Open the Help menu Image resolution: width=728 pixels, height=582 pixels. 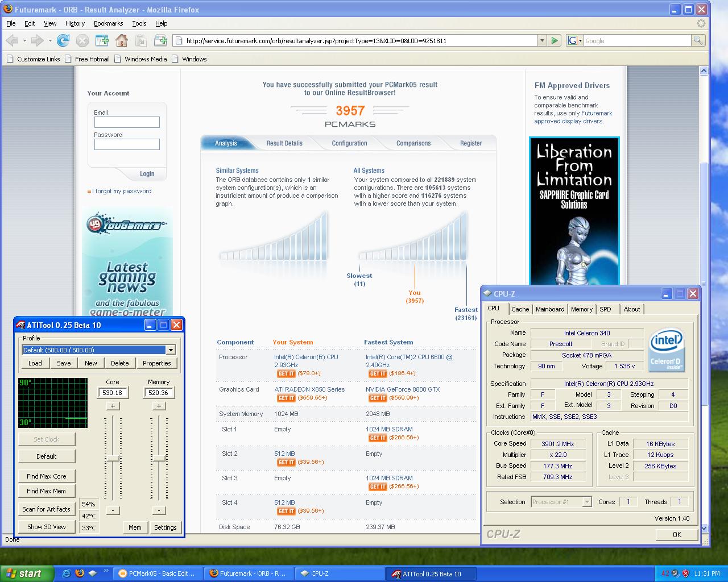click(x=162, y=23)
